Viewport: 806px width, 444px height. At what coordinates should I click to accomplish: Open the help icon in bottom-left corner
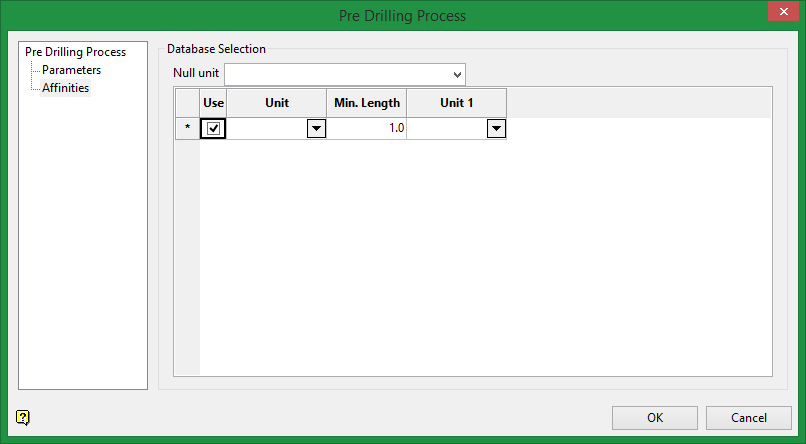coord(24,418)
